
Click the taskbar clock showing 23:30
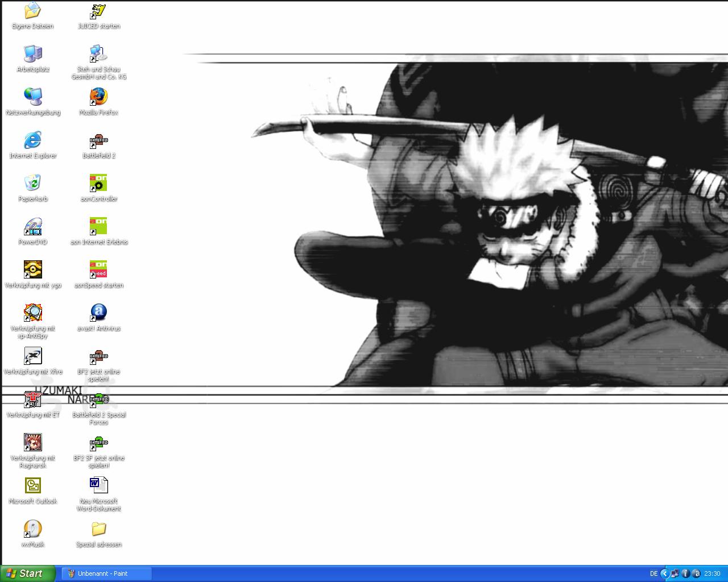pos(712,574)
